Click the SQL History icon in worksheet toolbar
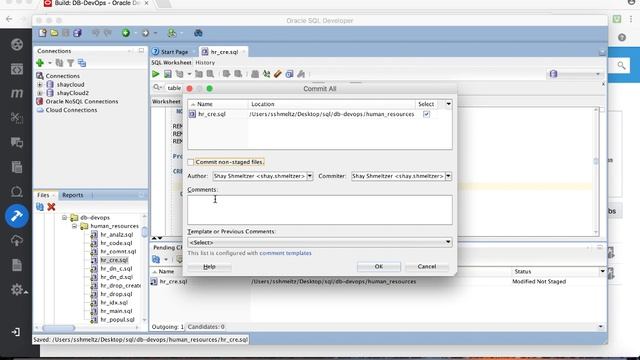This screenshot has width=640, height=360. pyautogui.click(x=289, y=74)
